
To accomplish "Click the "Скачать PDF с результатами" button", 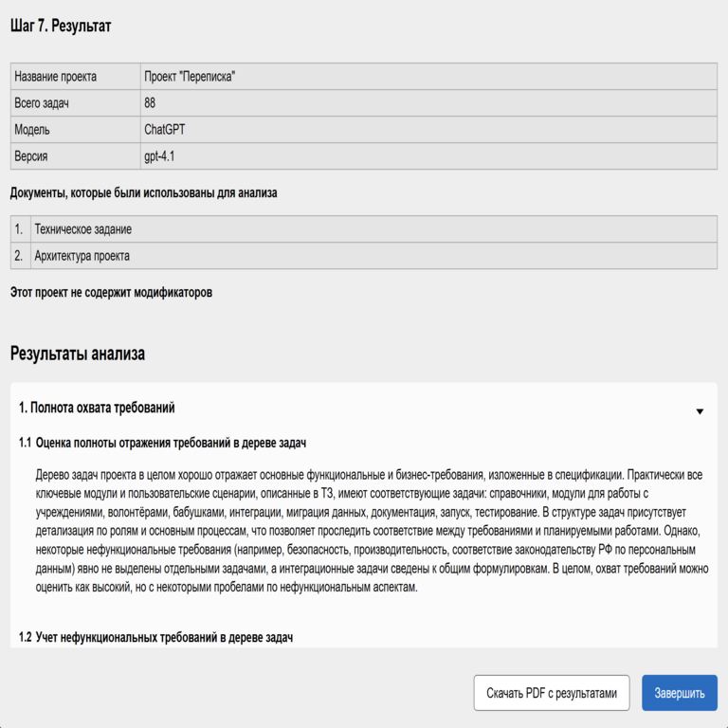I will [552, 693].
